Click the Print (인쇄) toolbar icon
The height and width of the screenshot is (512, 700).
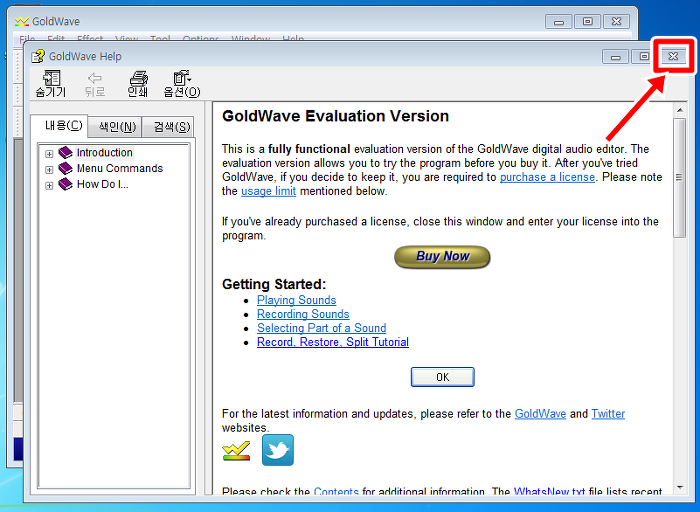pyautogui.click(x=138, y=83)
